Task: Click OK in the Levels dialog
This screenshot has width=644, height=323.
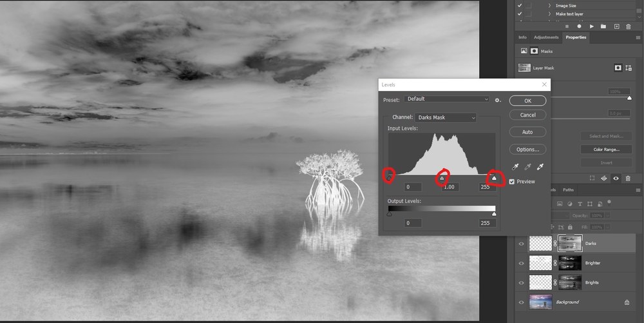Action: 528,101
